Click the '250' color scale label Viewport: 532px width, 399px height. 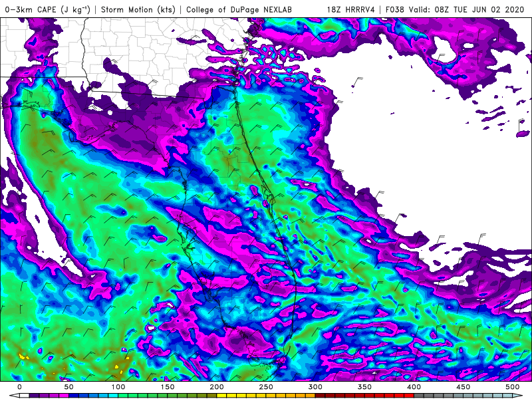click(266, 387)
